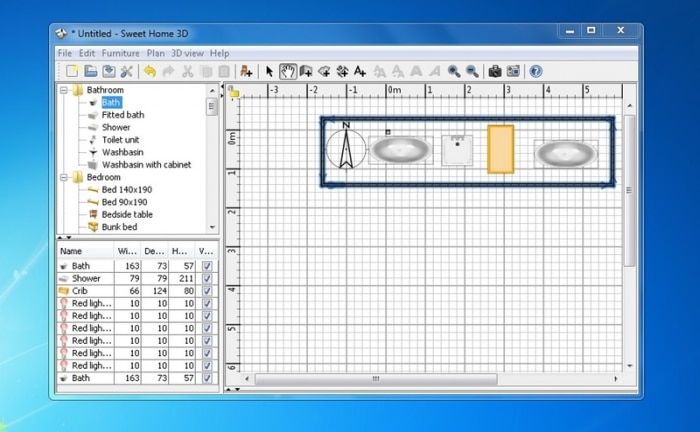Screen dimensions: 700x432
Task: Click the Zoom out magnifier icon
Action: (x=472, y=71)
